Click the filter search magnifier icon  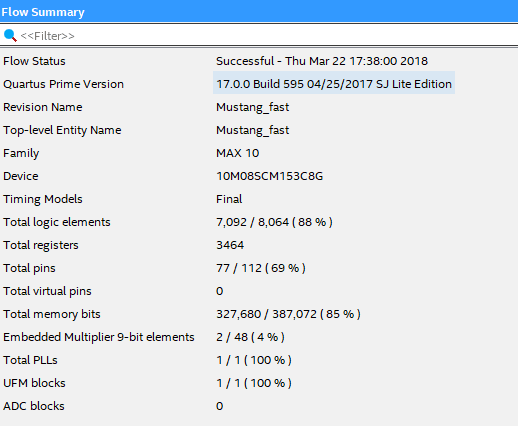pyautogui.click(x=10, y=35)
